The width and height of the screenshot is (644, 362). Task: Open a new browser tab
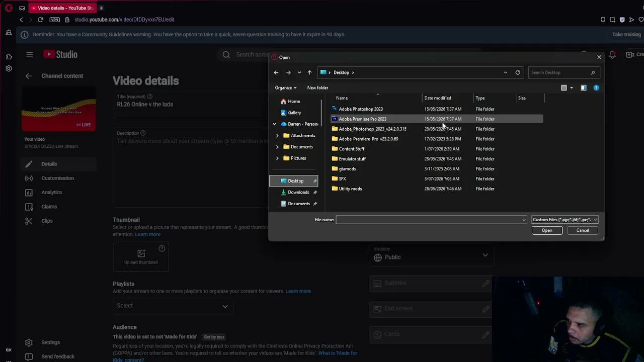pyautogui.click(x=101, y=8)
